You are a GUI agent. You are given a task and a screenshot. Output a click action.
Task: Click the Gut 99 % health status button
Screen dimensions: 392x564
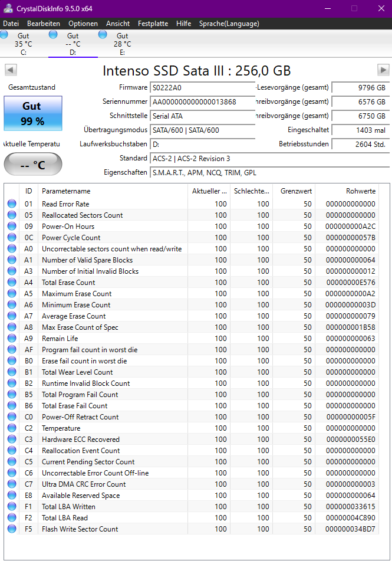click(x=32, y=113)
